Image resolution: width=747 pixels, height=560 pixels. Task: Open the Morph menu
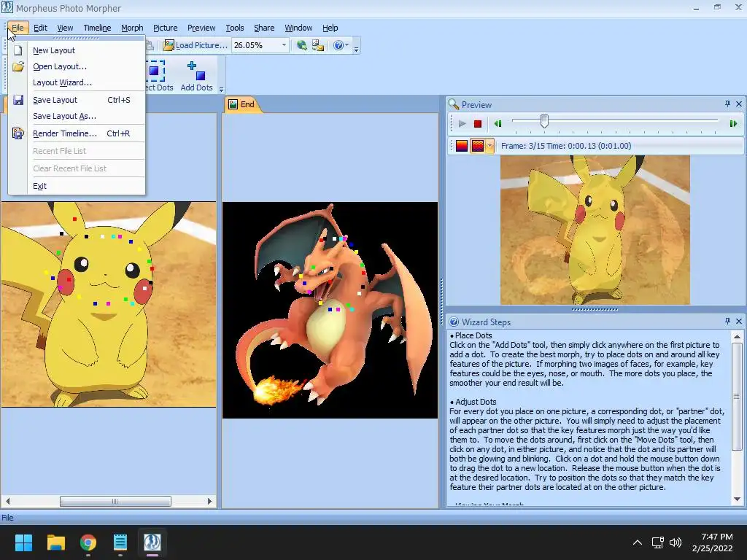click(132, 28)
